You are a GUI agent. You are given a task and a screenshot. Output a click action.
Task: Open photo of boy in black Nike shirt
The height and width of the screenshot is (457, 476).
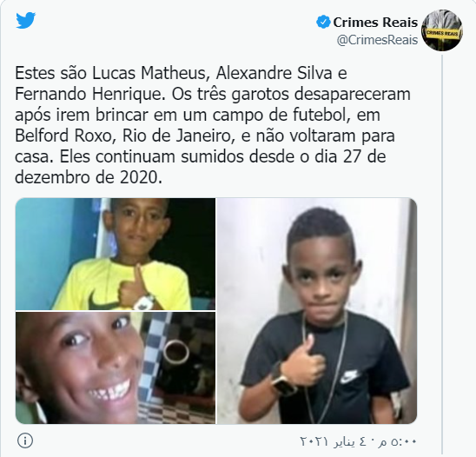click(317, 311)
